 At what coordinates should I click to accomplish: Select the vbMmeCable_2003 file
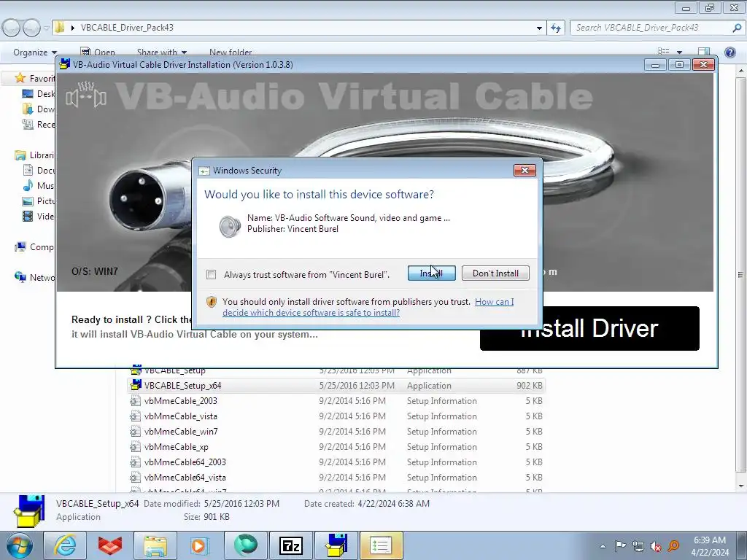(336, 401)
